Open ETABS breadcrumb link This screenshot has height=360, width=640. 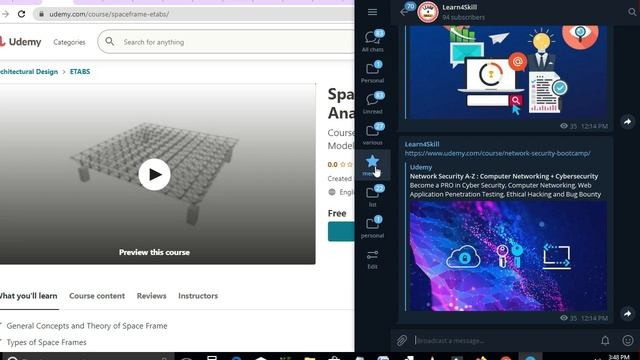(80, 71)
